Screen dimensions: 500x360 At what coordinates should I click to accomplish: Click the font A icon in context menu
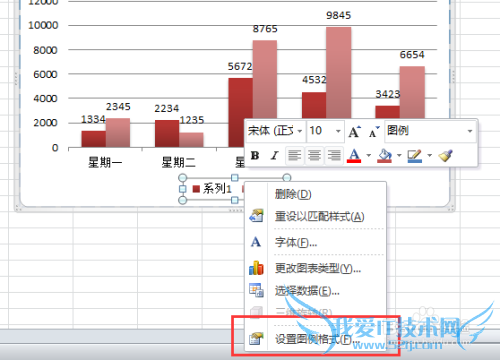pyautogui.click(x=256, y=242)
